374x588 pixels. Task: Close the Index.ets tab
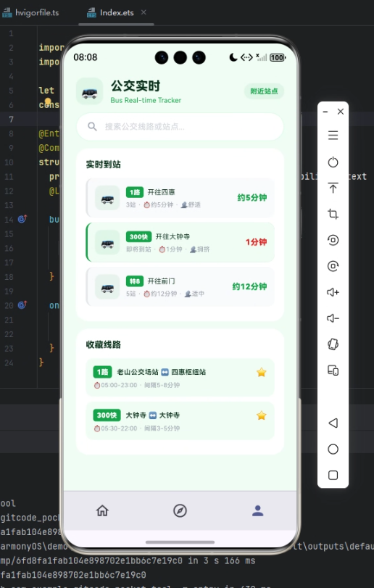tap(144, 12)
